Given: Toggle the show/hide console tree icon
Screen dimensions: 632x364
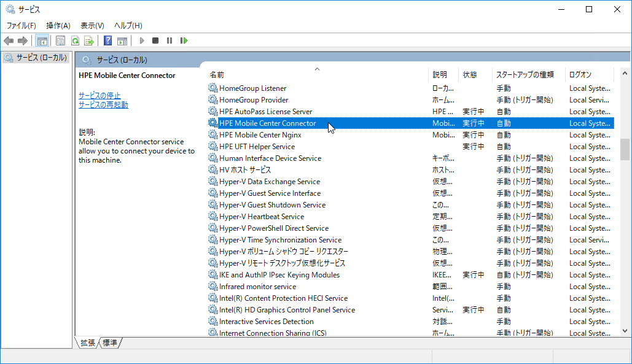Looking at the screenshot, I should [42, 41].
